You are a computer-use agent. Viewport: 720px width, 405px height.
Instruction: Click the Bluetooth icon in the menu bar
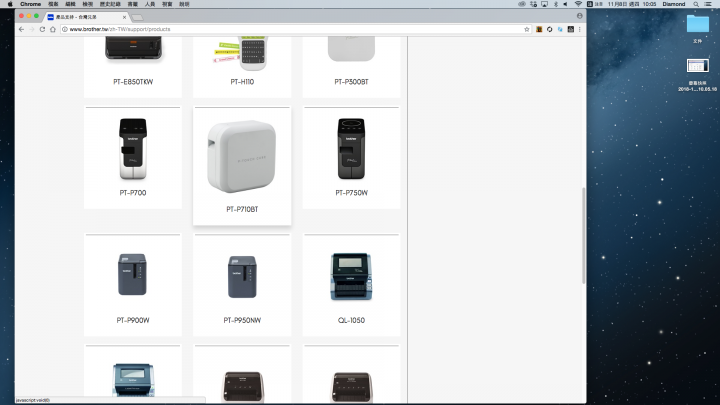coord(555,4)
